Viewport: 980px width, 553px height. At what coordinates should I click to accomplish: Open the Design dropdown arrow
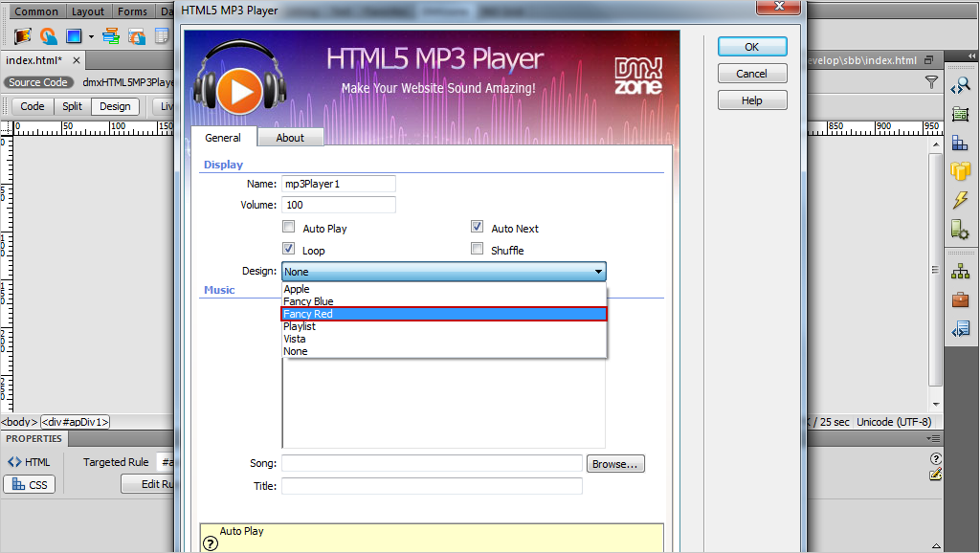click(x=598, y=271)
